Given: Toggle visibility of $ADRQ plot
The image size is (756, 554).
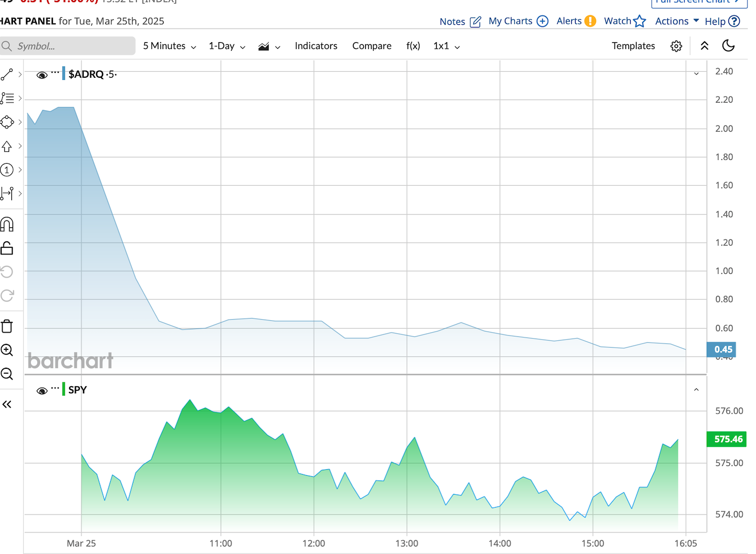Looking at the screenshot, I should point(42,75).
